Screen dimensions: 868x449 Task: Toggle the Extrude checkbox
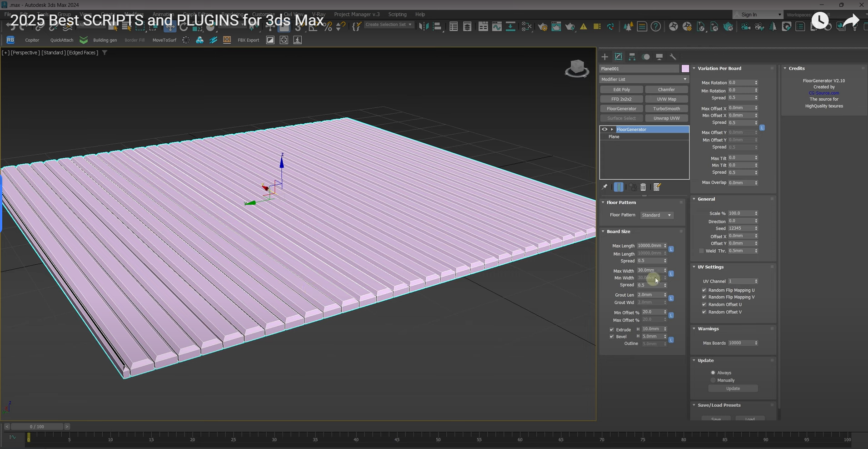click(x=612, y=329)
